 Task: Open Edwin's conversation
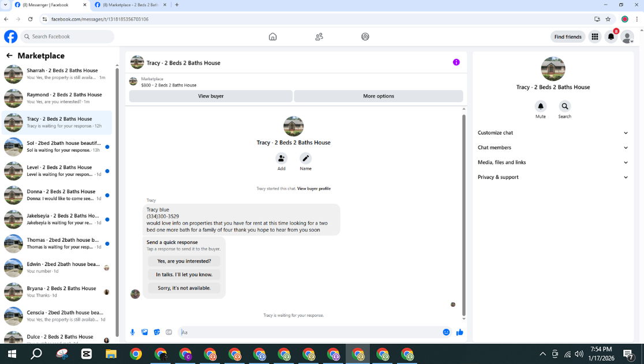pyautogui.click(x=57, y=268)
